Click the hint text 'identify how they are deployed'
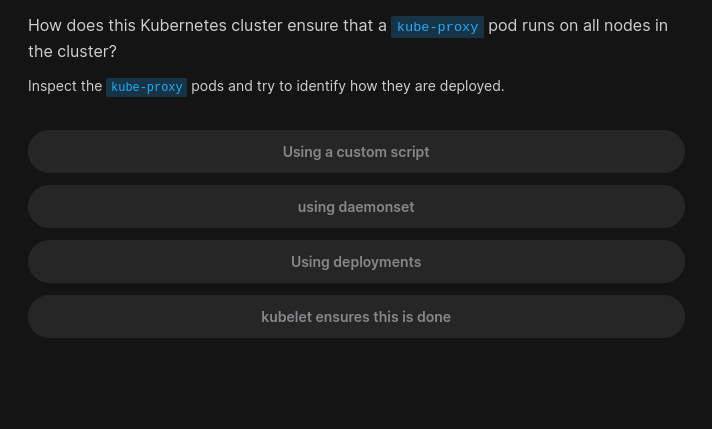The image size is (712, 429). 400,86
